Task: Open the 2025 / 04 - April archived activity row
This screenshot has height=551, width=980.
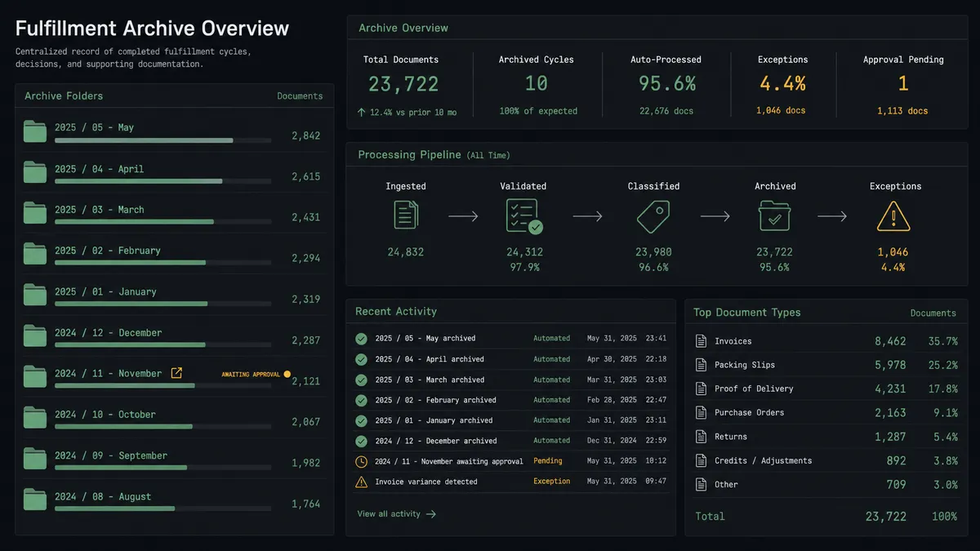Action: (x=511, y=359)
